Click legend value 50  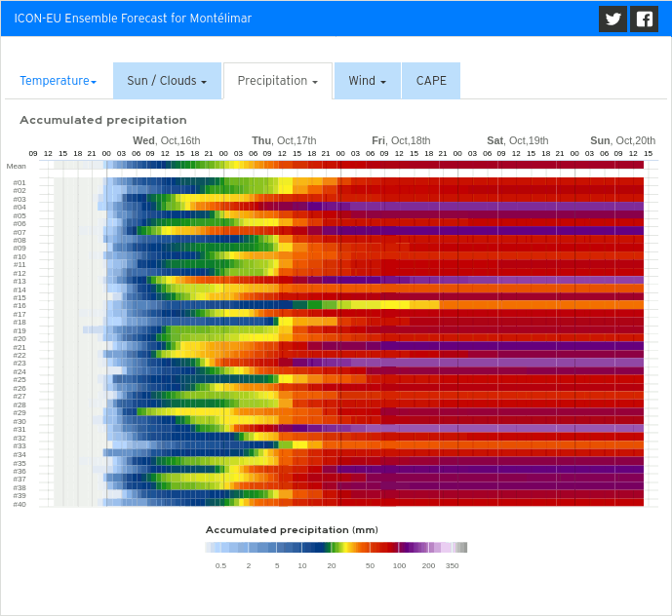[x=370, y=566]
